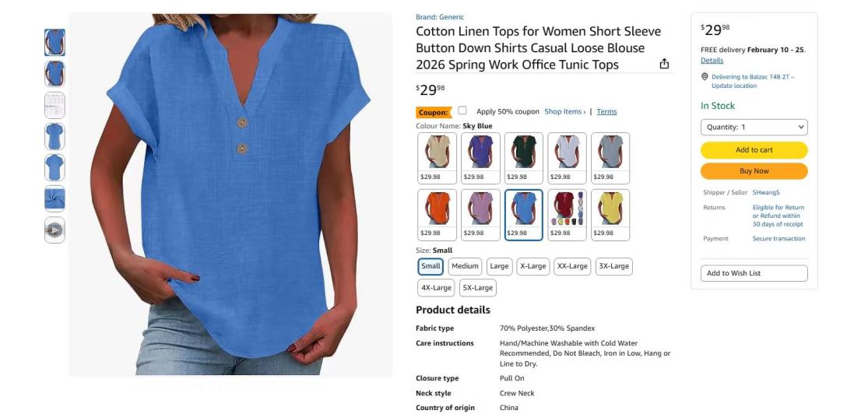Open the coupon Terms link
This screenshot has width=868, height=414.
point(606,112)
